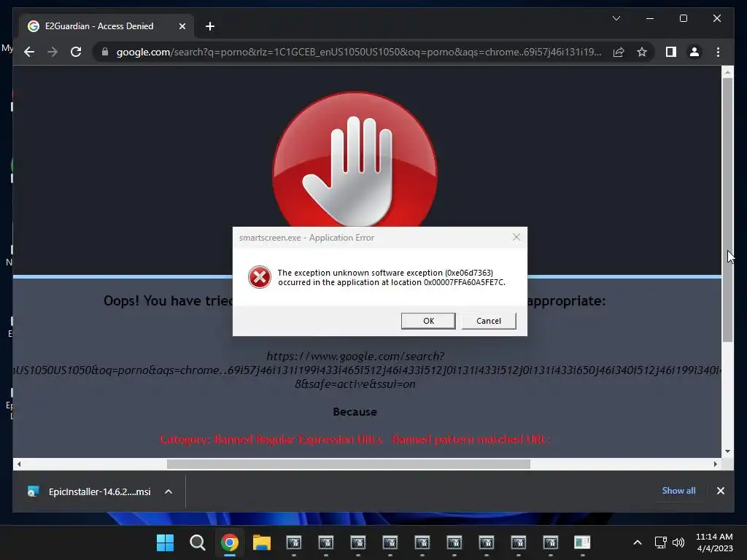Maximize the Chrome window
Image resolution: width=747 pixels, height=560 pixels.
(683, 18)
